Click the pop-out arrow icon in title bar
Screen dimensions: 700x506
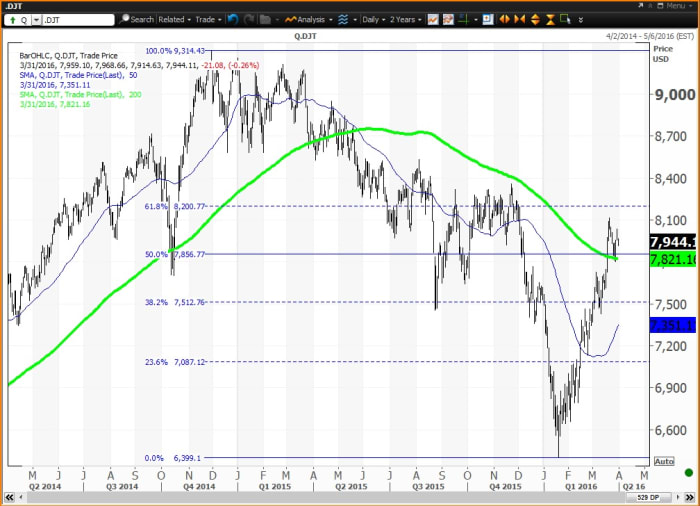click(x=641, y=5)
